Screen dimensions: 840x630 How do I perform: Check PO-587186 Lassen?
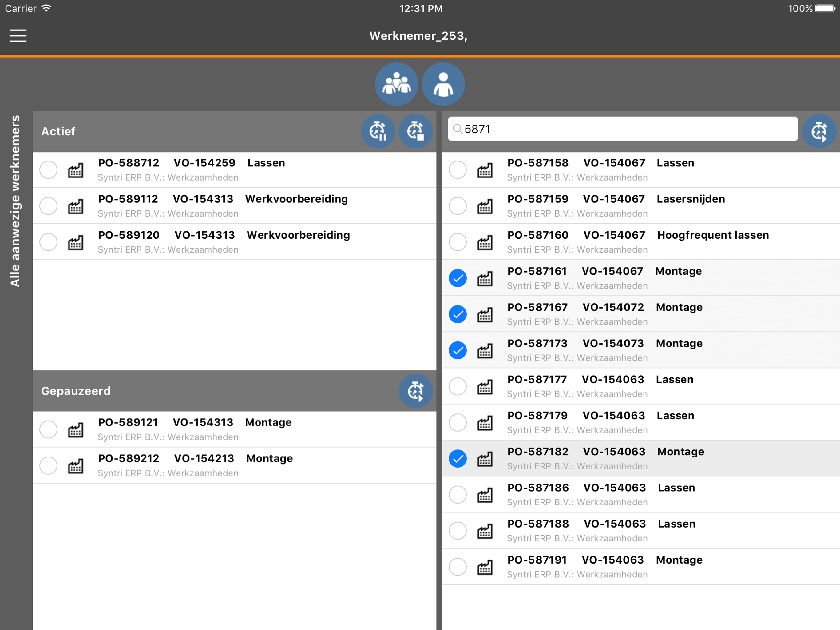458,495
